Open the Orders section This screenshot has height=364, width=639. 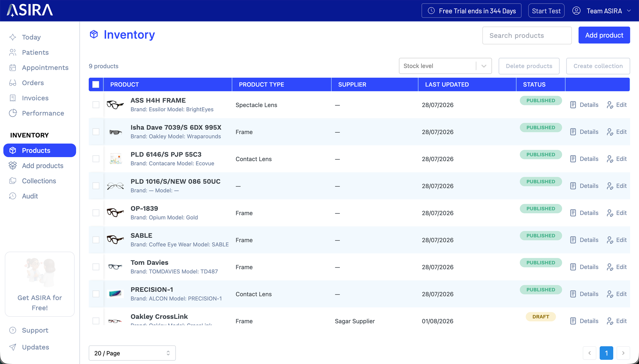33,83
